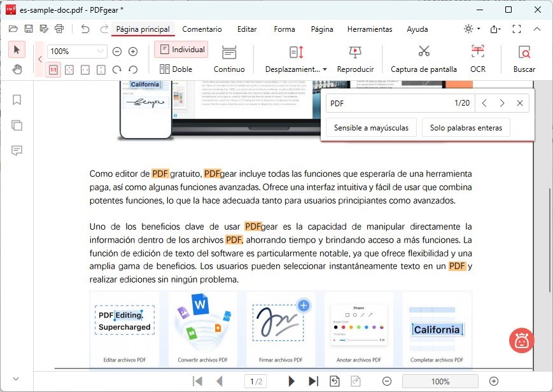Fit page to window icon

[x=69, y=70]
